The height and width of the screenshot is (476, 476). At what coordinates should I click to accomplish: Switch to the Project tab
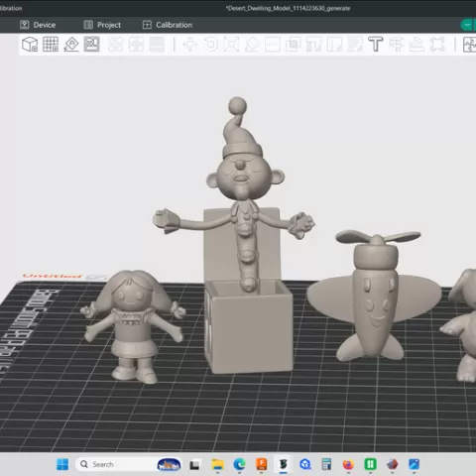click(102, 25)
